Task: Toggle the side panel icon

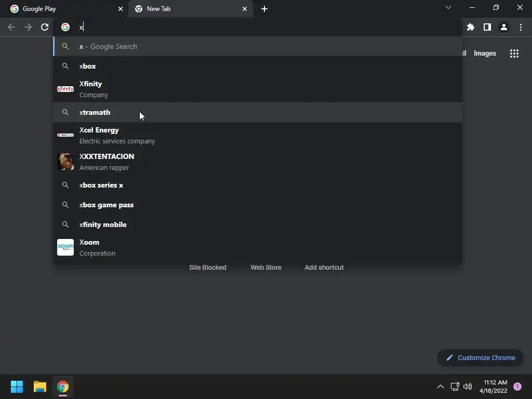Action: [x=487, y=27]
